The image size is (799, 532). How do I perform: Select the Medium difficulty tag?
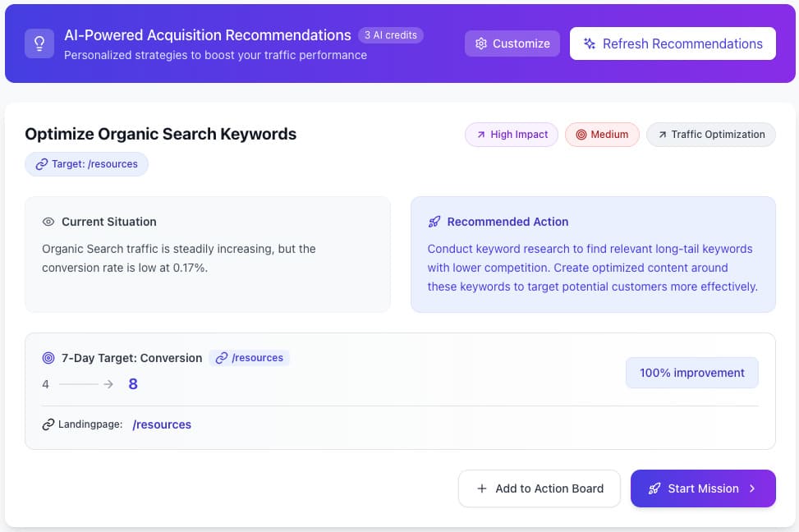602,135
